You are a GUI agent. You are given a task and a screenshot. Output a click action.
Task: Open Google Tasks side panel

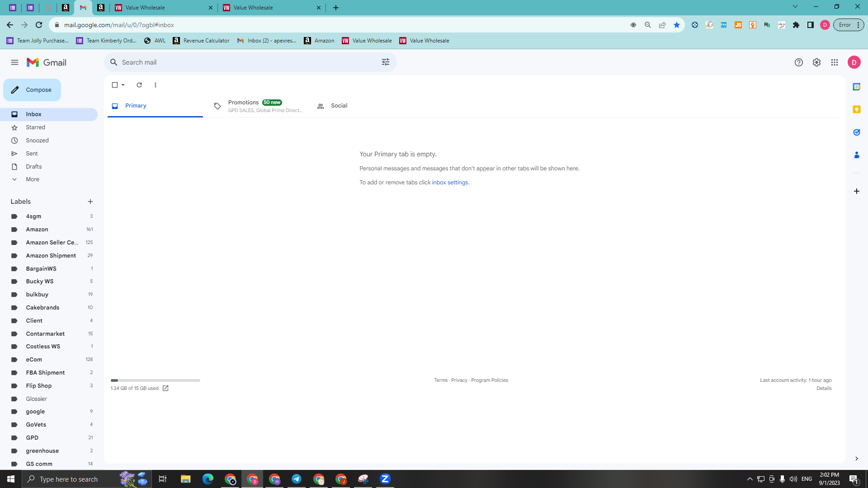click(x=856, y=132)
